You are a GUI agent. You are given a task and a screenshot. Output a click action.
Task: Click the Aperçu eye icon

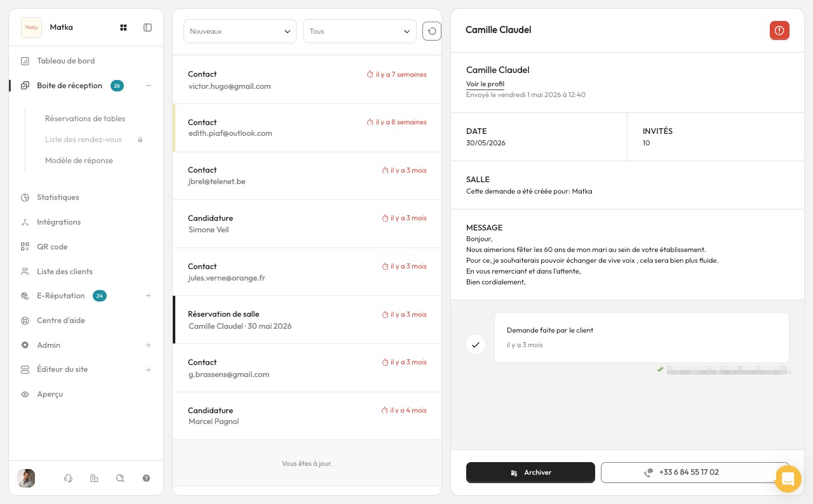[x=25, y=394]
